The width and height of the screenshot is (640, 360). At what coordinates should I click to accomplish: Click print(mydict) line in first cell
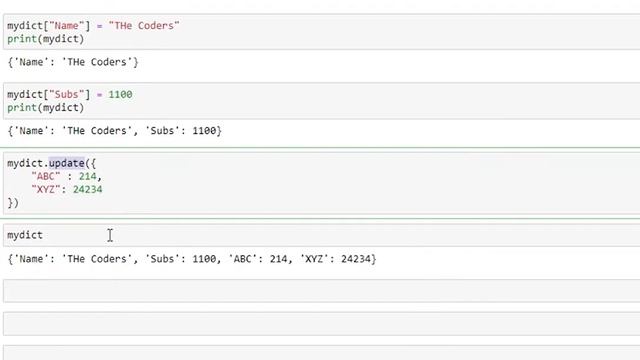point(45,39)
